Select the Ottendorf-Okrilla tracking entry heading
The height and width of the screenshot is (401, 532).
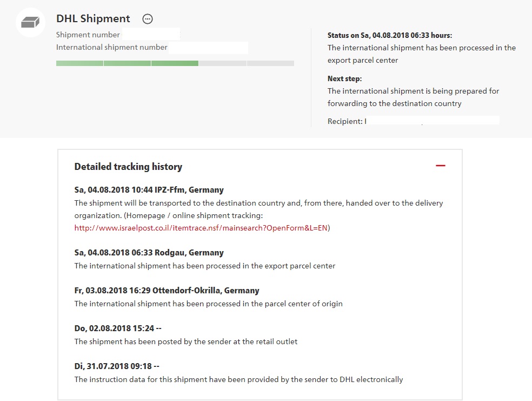[167, 291]
